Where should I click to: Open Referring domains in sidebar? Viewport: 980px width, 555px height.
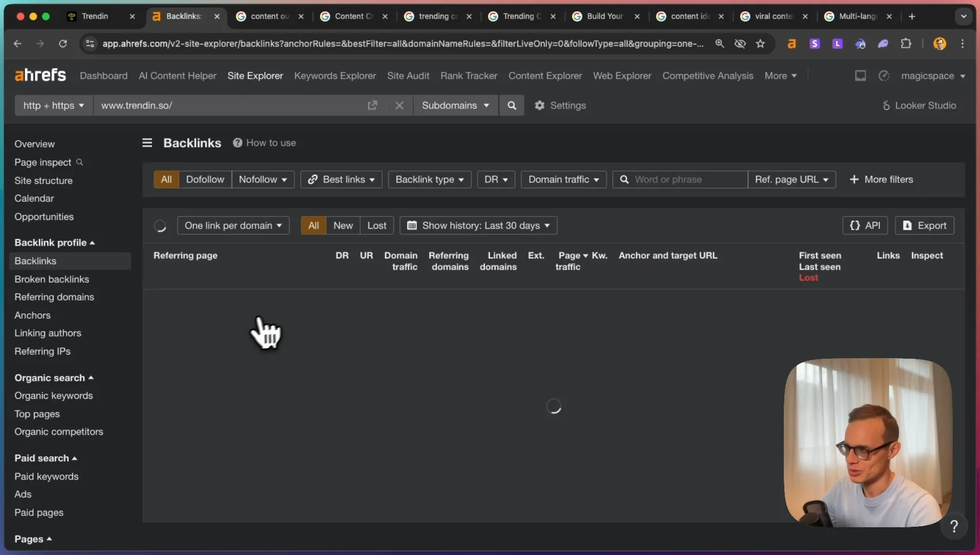coord(54,297)
